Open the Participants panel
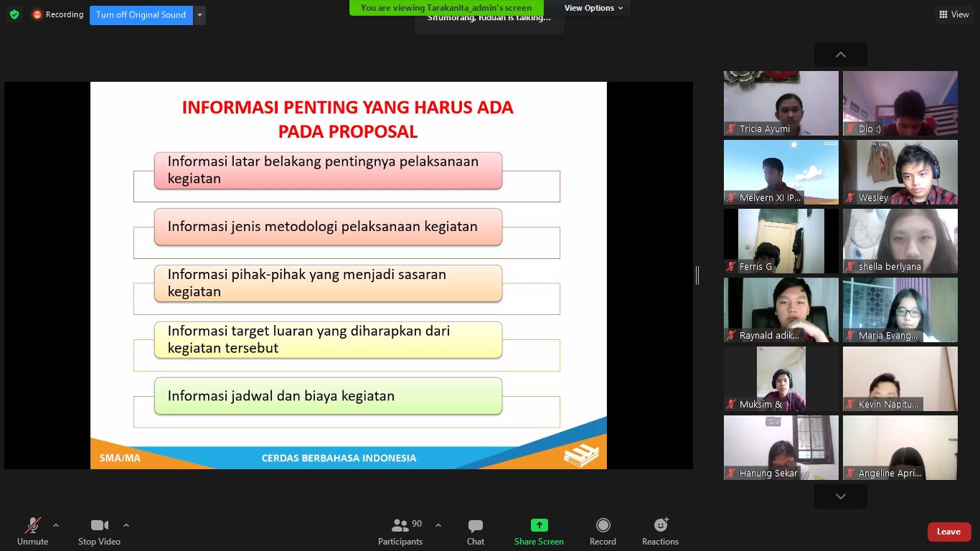 (x=400, y=532)
